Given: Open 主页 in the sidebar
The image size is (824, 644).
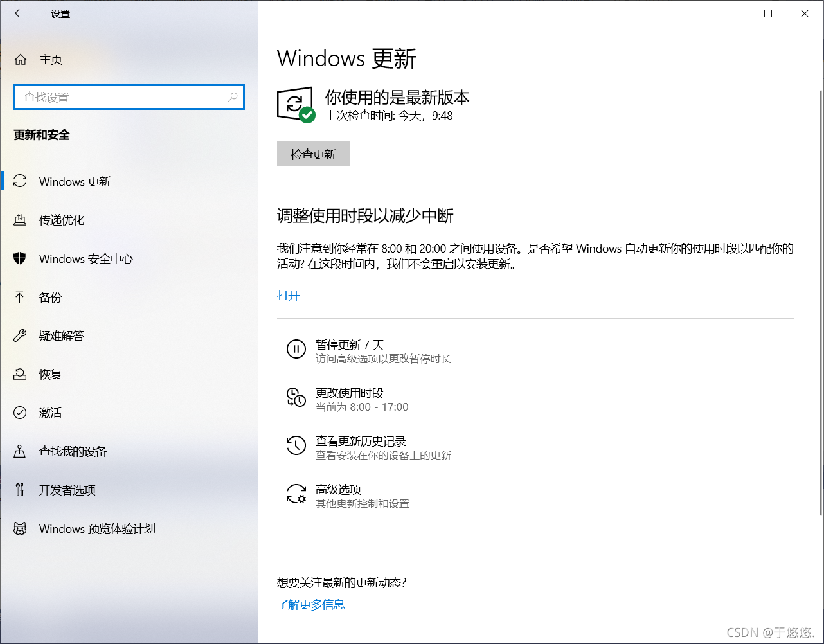Looking at the screenshot, I should tap(129, 60).
